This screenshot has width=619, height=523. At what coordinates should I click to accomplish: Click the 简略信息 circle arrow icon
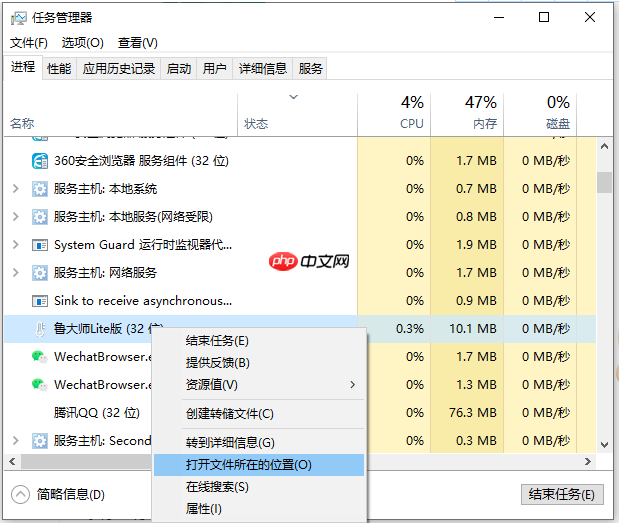click(x=21, y=495)
